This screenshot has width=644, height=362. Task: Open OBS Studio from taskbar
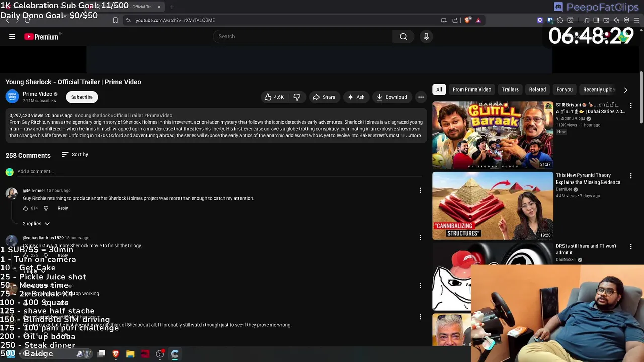click(x=160, y=354)
